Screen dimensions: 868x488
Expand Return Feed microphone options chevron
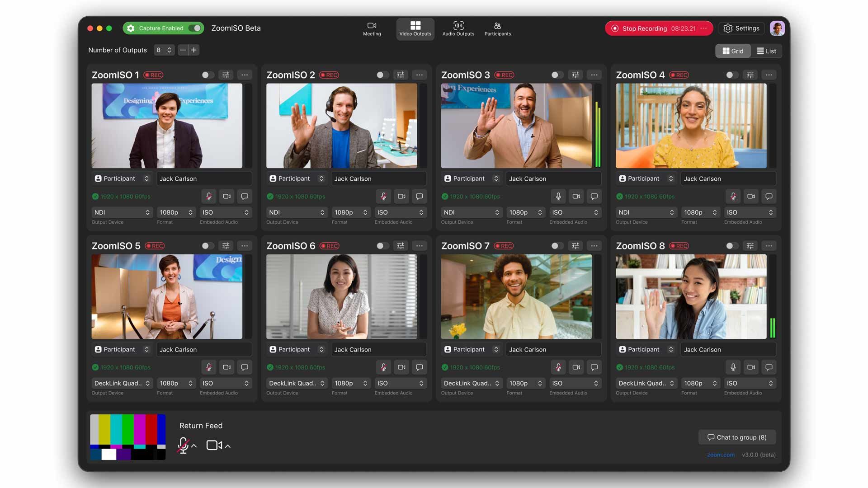click(194, 446)
